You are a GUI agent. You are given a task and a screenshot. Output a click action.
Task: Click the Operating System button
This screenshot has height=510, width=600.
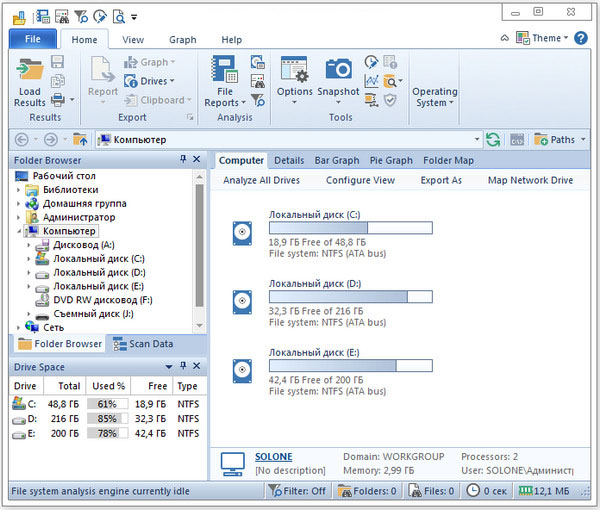[x=435, y=96]
